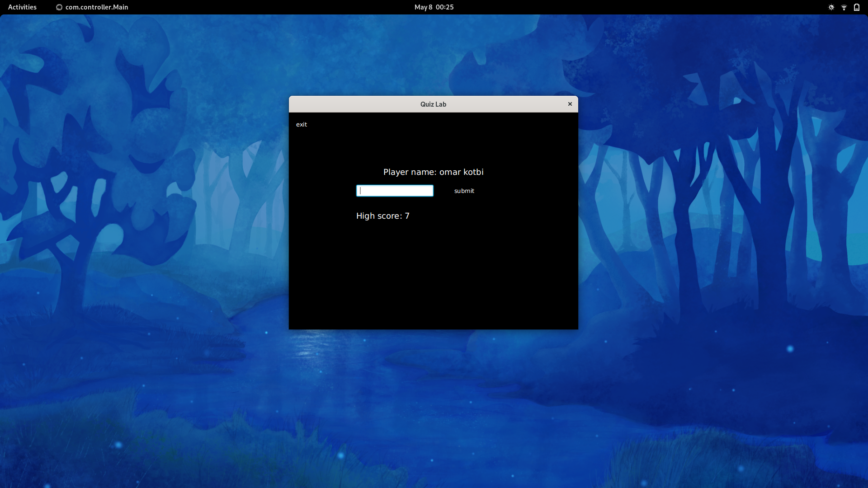
Task: Click the "00:25" time in top bar
Action: pyautogui.click(x=444, y=7)
